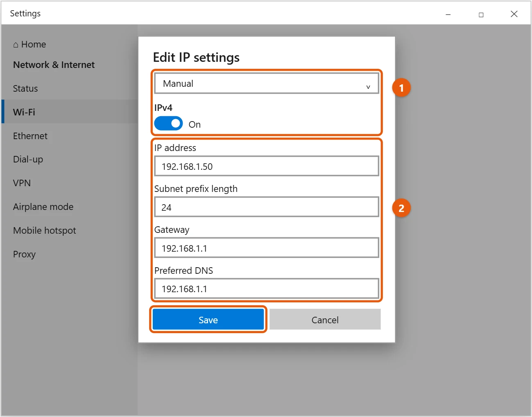Open Proxy settings

(x=24, y=254)
